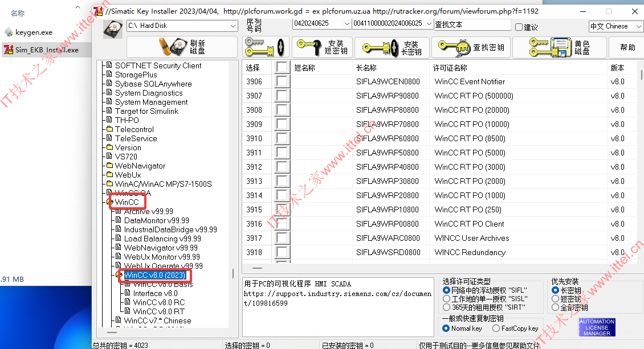Click the folder icon next to Telecontrol

point(109,129)
